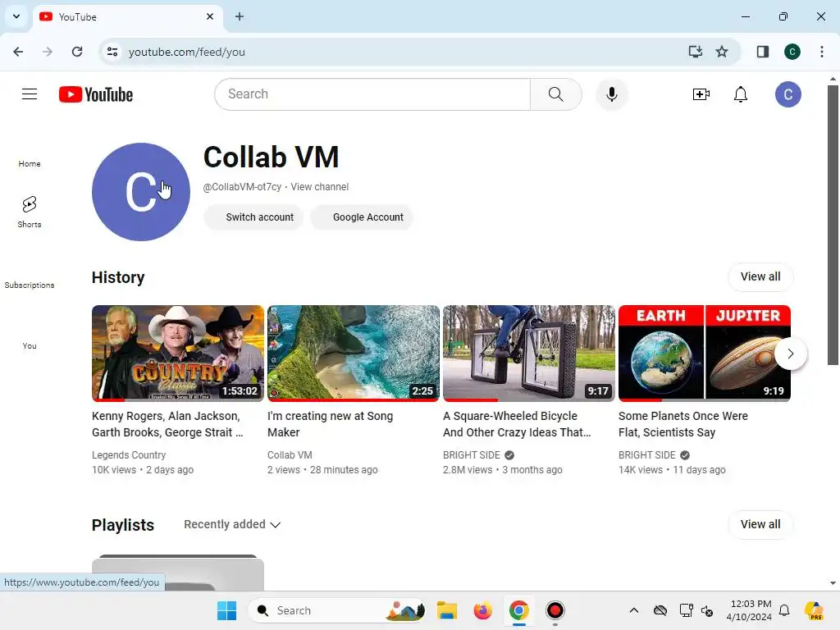Launch Firefox from the taskbar
This screenshot has width=840, height=630.
point(482,610)
